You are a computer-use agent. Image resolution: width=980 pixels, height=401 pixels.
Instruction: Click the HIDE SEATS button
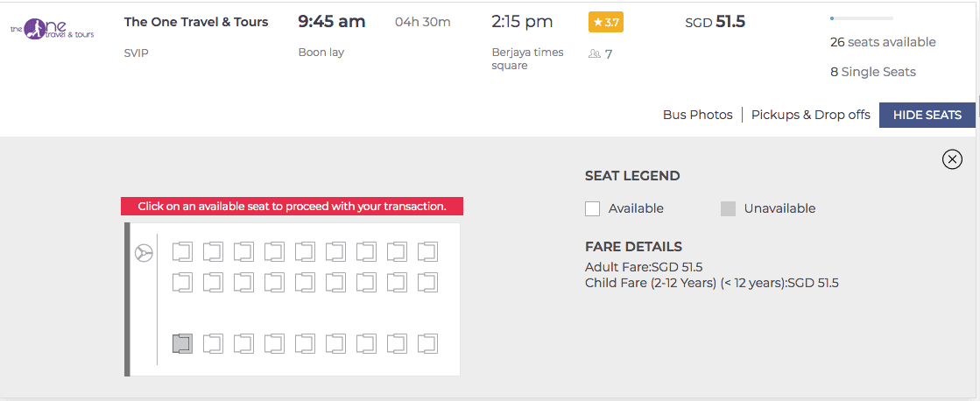(927, 115)
